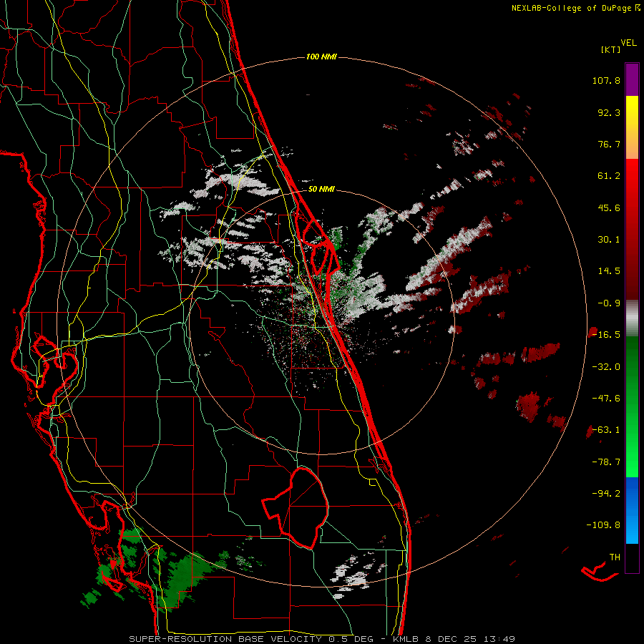Click the -16.5 velocity scale value
The height and width of the screenshot is (644, 644).
click(606, 335)
